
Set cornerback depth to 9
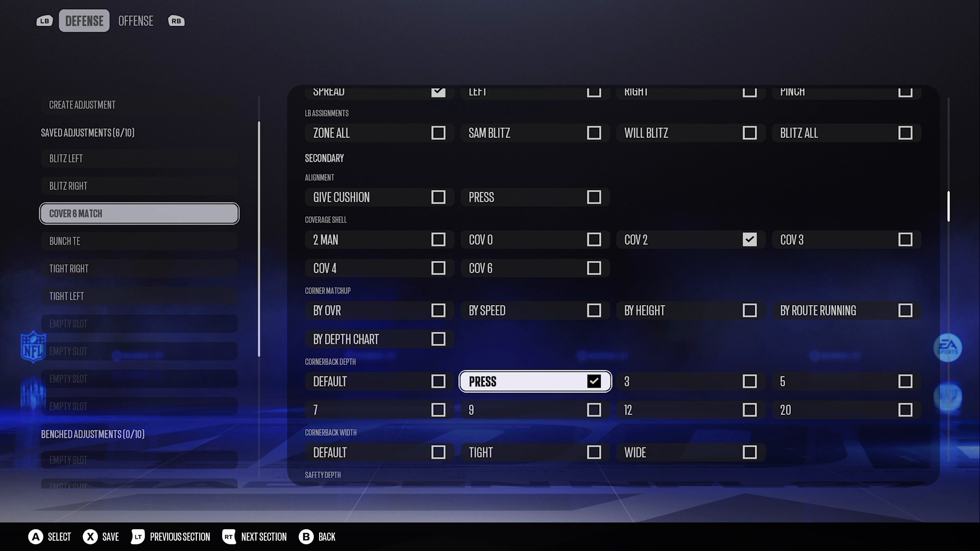tap(535, 410)
